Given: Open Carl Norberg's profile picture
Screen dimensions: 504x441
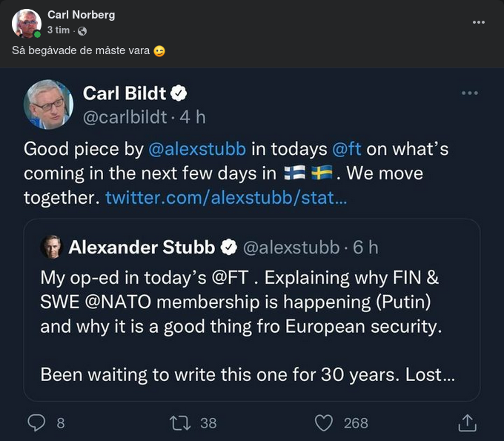Looking at the screenshot, I should [x=27, y=23].
